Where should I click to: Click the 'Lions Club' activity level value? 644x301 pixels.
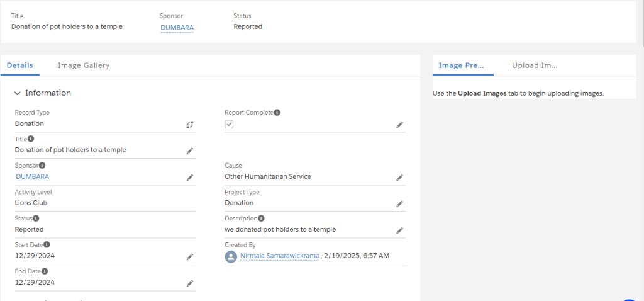tap(31, 203)
